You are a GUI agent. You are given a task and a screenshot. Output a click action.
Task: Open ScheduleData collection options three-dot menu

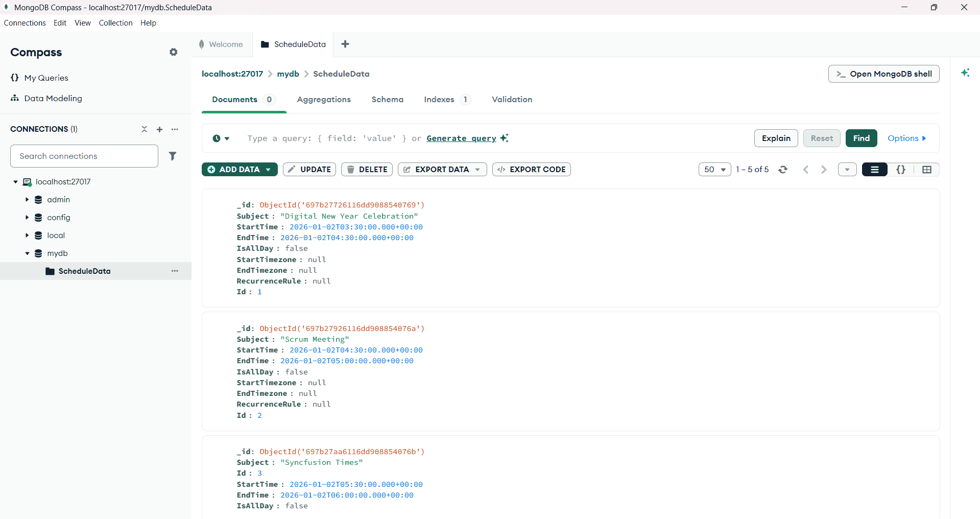click(175, 271)
